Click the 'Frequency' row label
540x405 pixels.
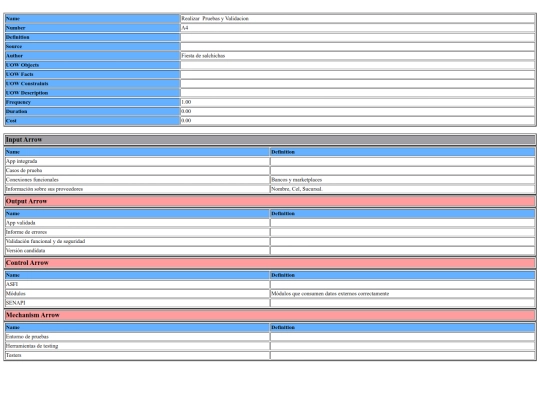point(92,102)
